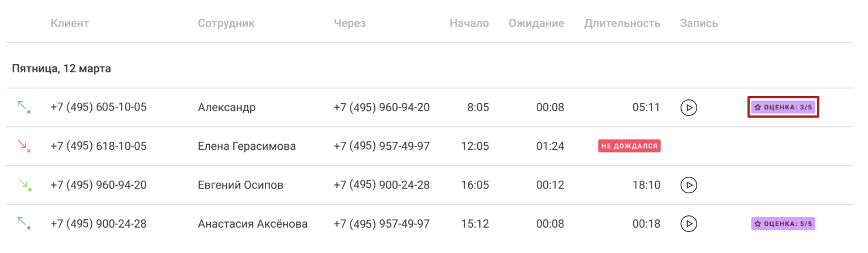Image resolution: width=868 pixels, height=253 pixels.
Task: Click the missed call red arrow icon
Action: tap(24, 146)
